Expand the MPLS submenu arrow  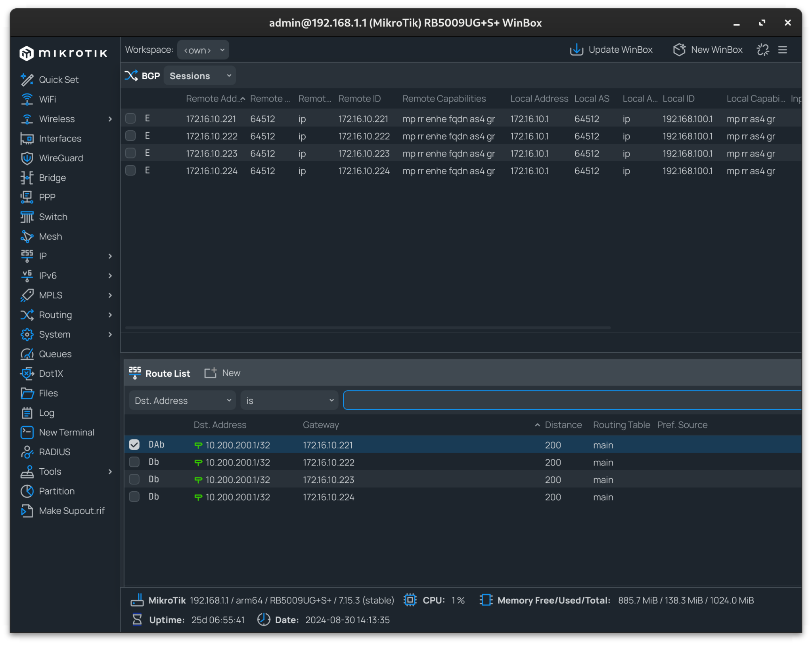[x=110, y=295]
